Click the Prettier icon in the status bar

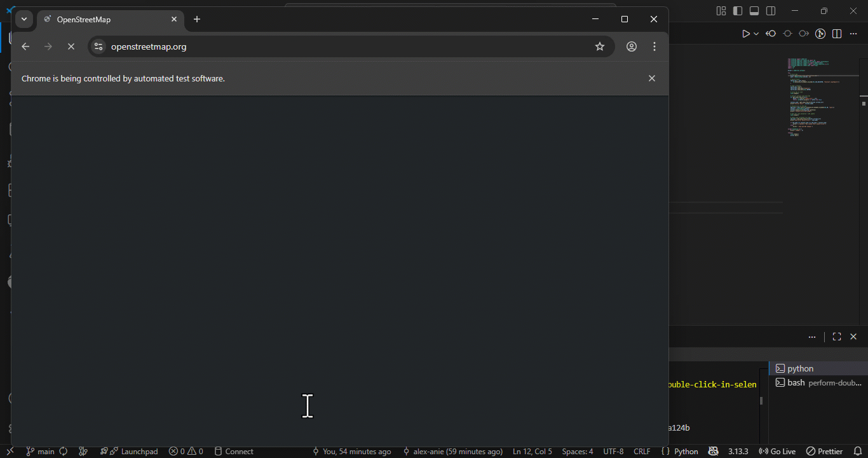[x=824, y=451]
